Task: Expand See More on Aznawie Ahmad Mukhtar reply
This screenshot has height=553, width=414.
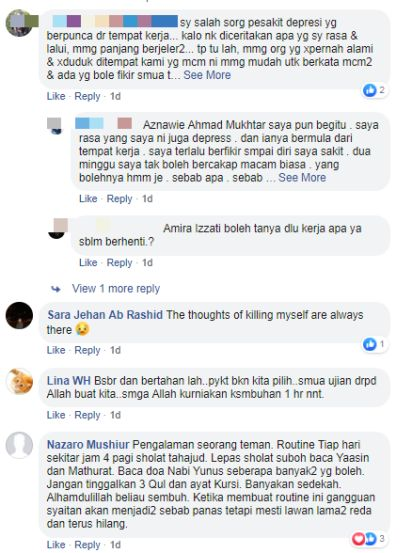Action: pyautogui.click(x=302, y=177)
